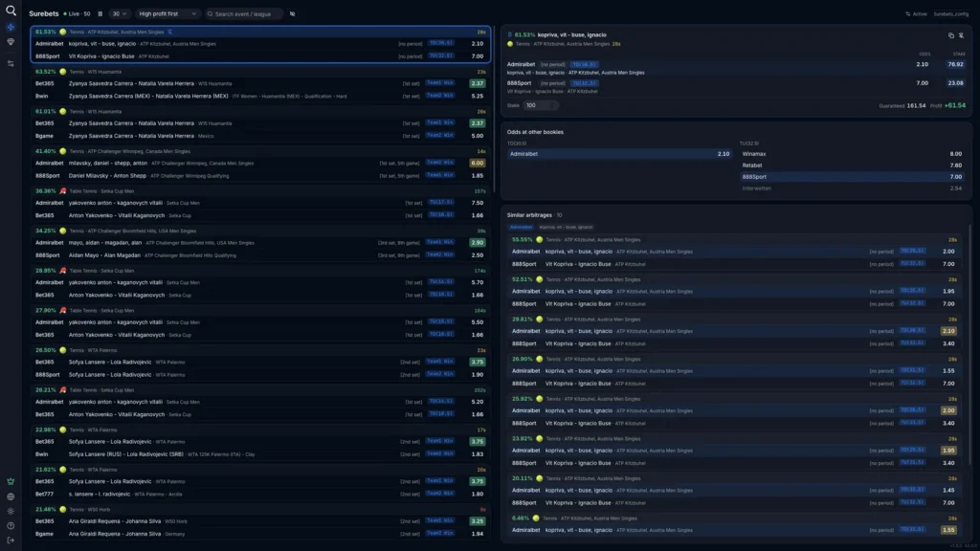The image size is (980, 551).
Task: Click tennis ball icon in detail panel subtitle
Action: click(510, 44)
